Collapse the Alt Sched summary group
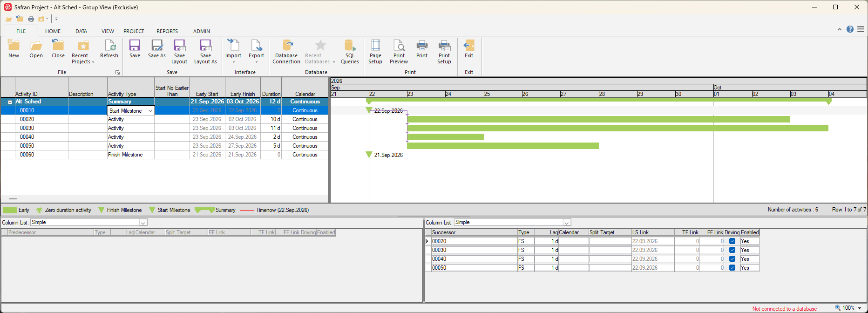The width and height of the screenshot is (868, 313). pyautogui.click(x=10, y=102)
